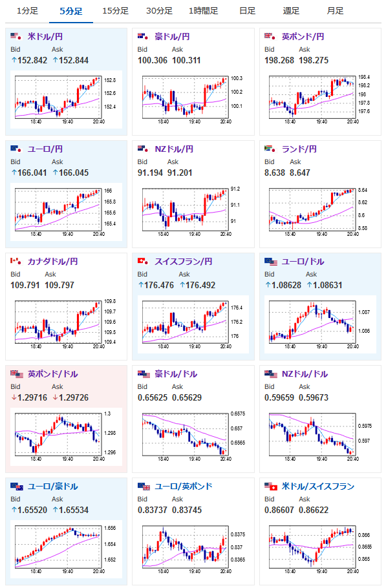The width and height of the screenshot is (386, 588).
Task: Click the South Africa flag icon beside ランド/円
Action: [x=270, y=149]
